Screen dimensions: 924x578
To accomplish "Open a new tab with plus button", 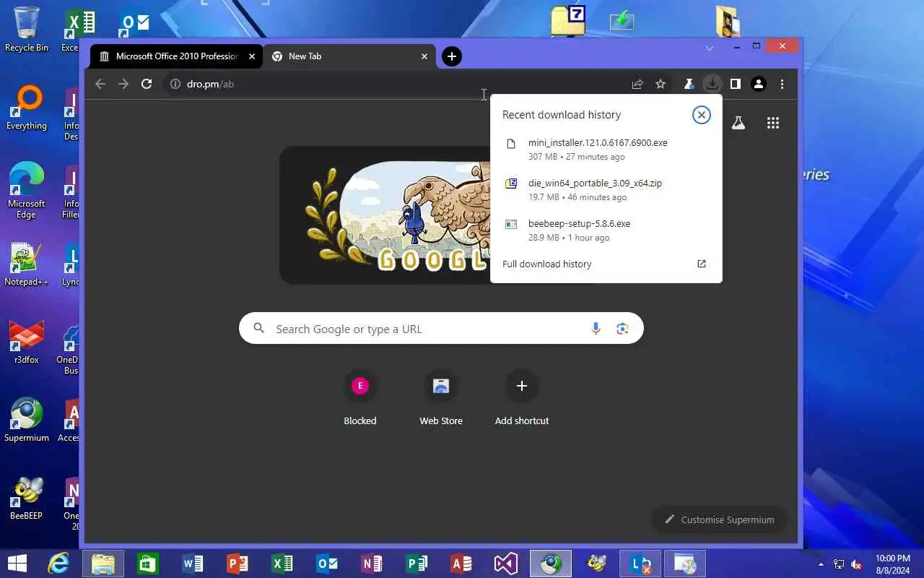I will 451,56.
